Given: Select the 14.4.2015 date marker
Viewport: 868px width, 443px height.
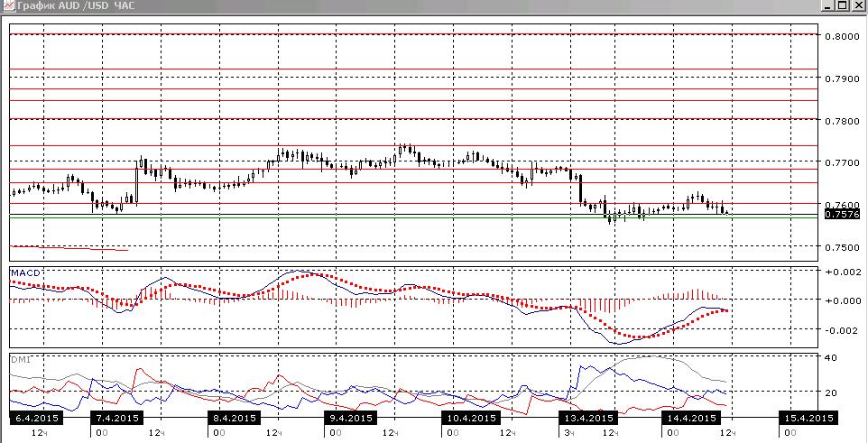Looking at the screenshot, I should coord(689,418).
